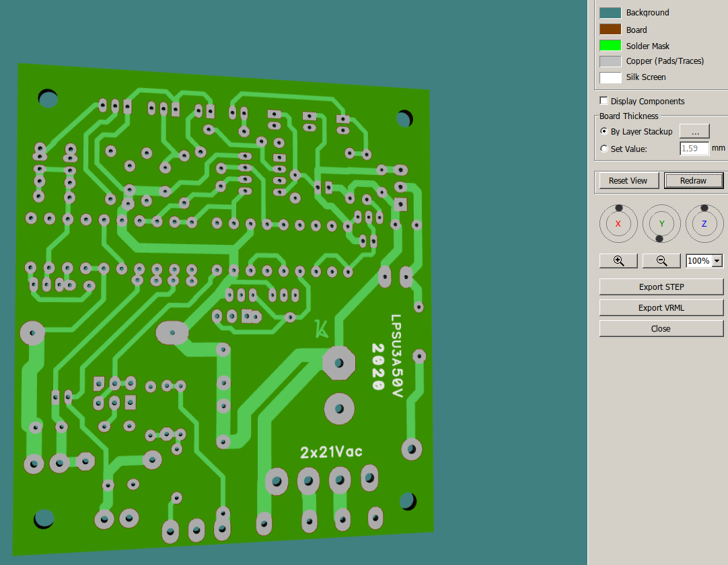Click the 2x21Vac silkscreen text on board
This screenshot has width=728, height=565.
[x=331, y=452]
